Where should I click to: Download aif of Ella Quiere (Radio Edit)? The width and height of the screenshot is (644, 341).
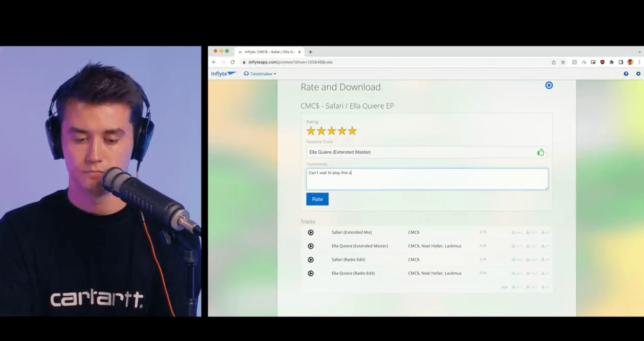click(x=546, y=273)
